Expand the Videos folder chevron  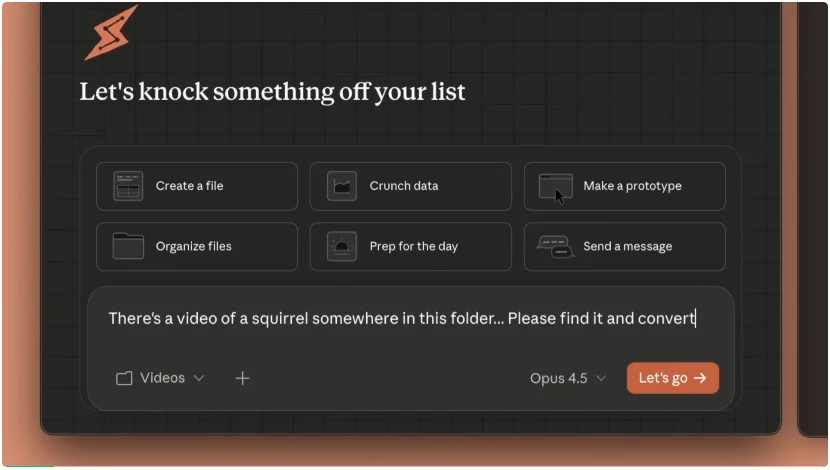[199, 378]
